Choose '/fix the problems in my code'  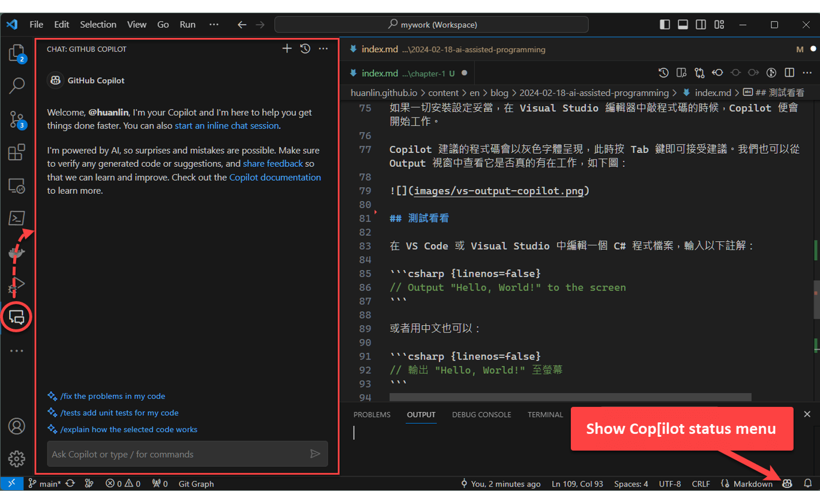pyautogui.click(x=112, y=396)
